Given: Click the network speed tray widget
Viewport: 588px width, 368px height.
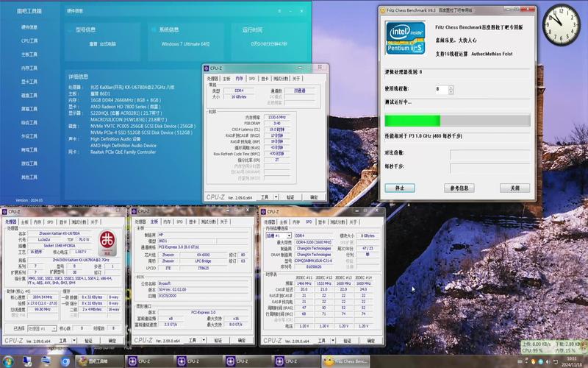Looking at the screenshot, I should click(553, 346).
